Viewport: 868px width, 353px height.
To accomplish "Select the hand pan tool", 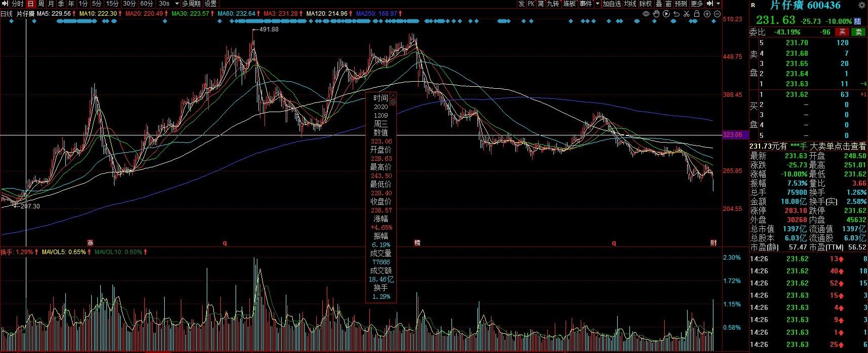I will pyautogui.click(x=657, y=14).
